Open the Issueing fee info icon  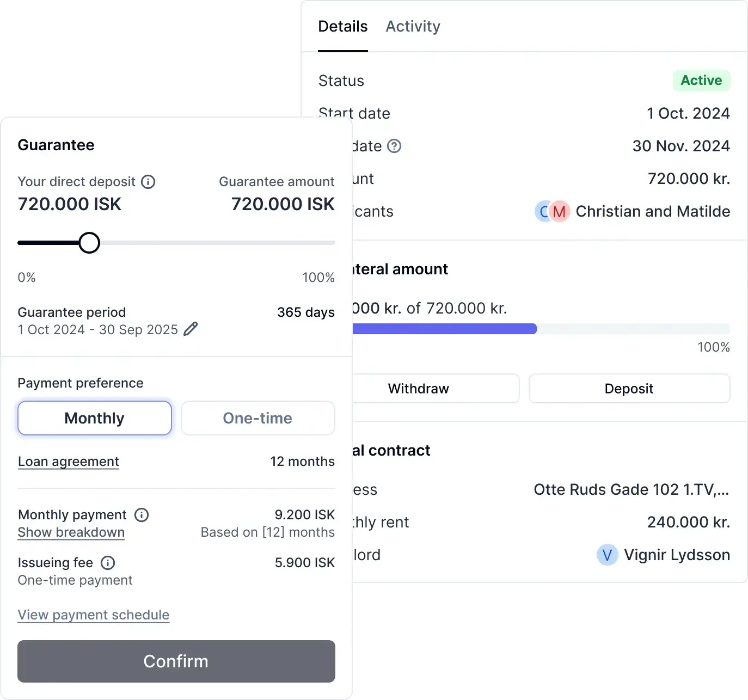click(108, 563)
